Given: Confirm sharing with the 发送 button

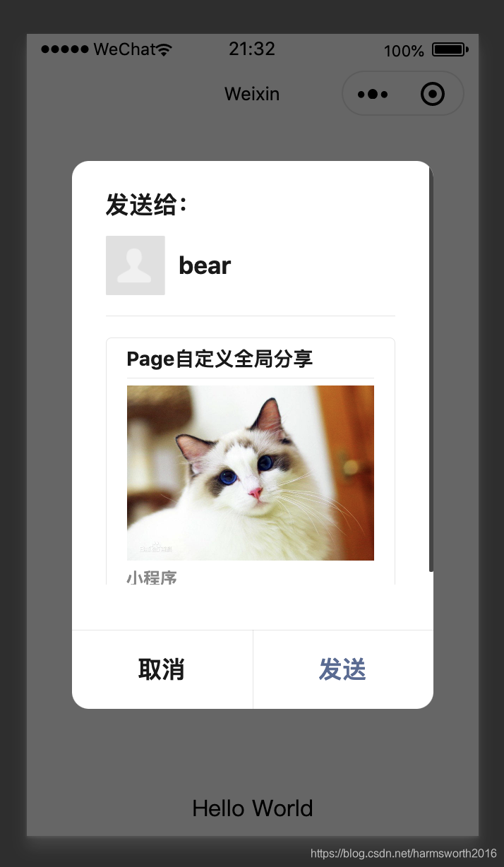Looking at the screenshot, I should tap(343, 669).
